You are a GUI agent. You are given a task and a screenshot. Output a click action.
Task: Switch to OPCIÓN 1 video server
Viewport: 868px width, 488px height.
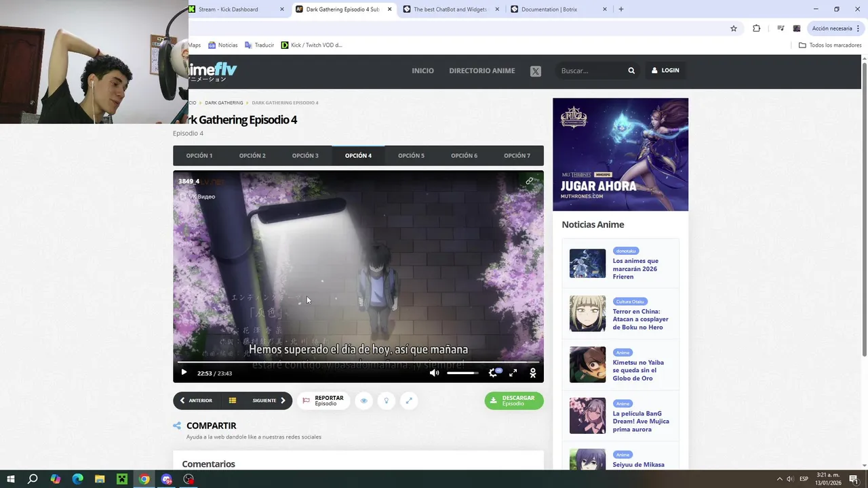(199, 155)
